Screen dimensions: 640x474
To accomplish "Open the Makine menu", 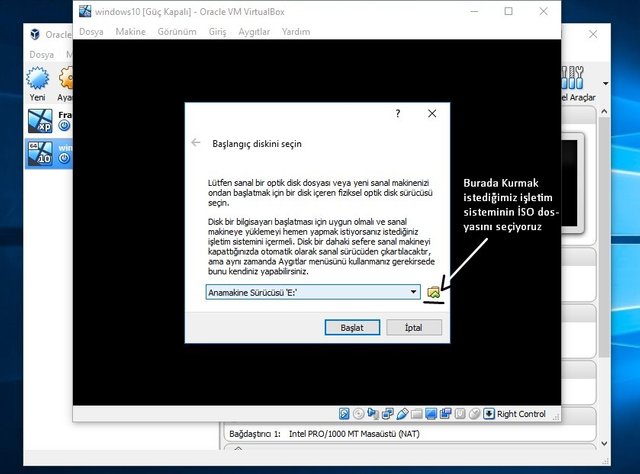I will (130, 31).
